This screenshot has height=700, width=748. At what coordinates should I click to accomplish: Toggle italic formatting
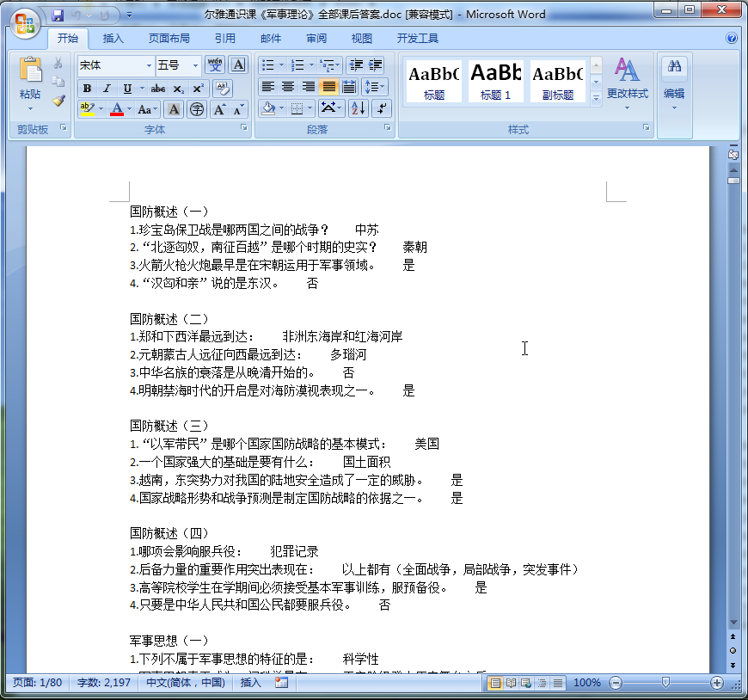107,89
